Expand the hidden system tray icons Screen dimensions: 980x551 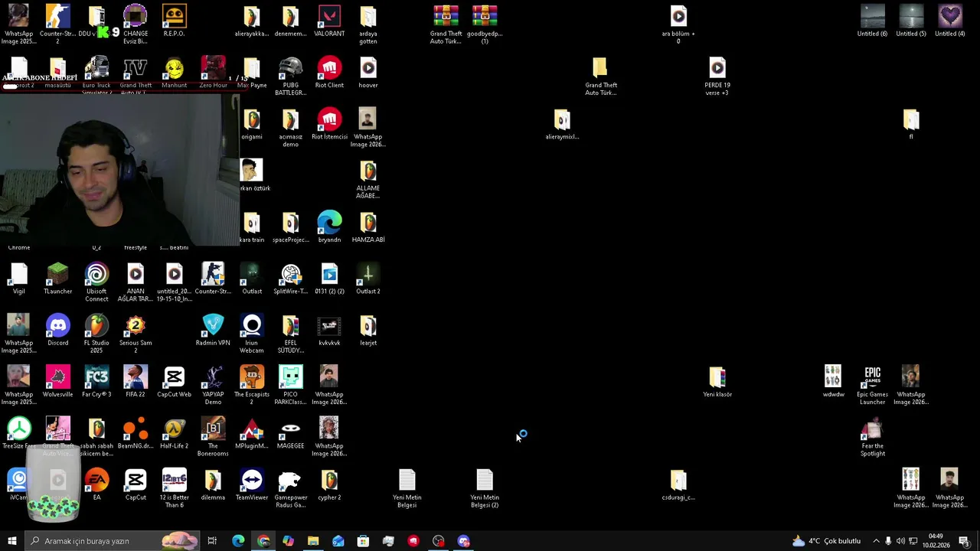[x=876, y=541]
